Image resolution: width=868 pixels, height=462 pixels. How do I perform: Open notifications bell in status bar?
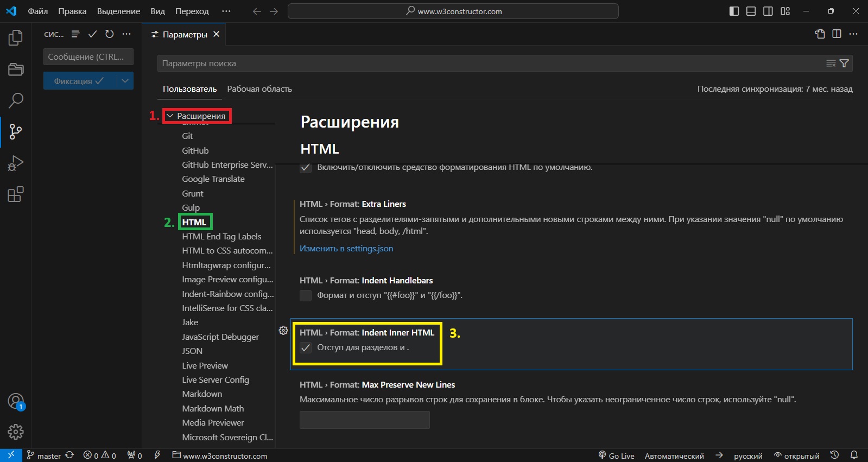coord(854,455)
